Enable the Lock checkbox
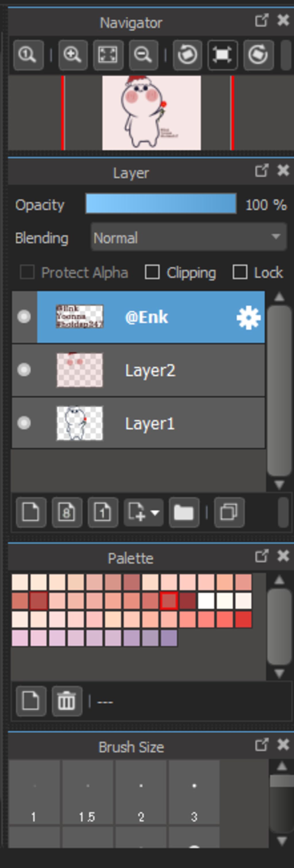Screen dimensions: 294x868 (x=240, y=272)
